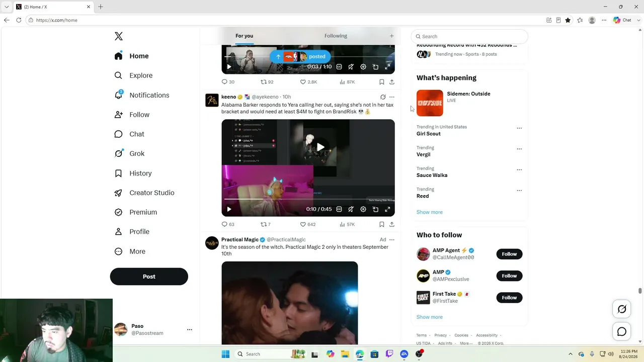Screen dimensions: 644x362
Task: Switch to the For you tab
Action: 244,36
